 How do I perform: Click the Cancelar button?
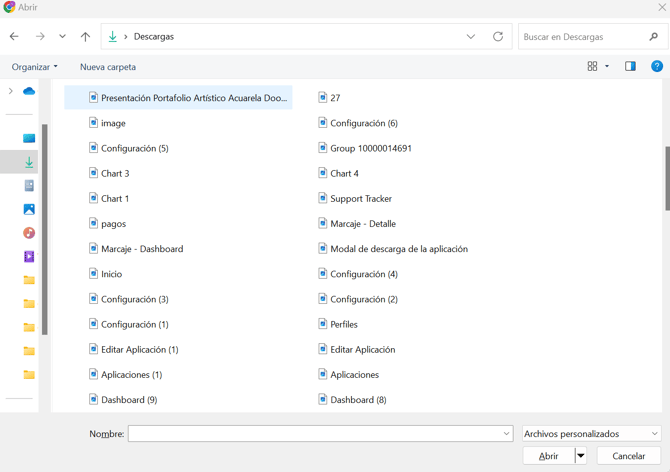pos(628,456)
